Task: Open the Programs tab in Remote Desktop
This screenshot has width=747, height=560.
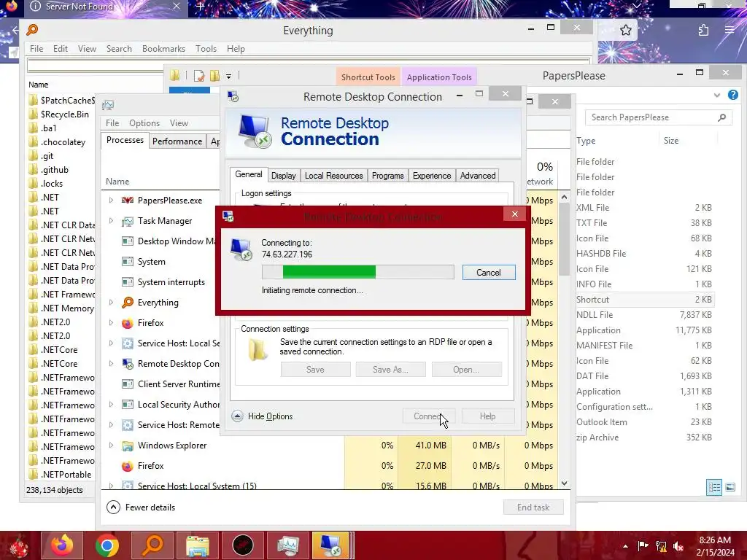Action: pos(388,176)
